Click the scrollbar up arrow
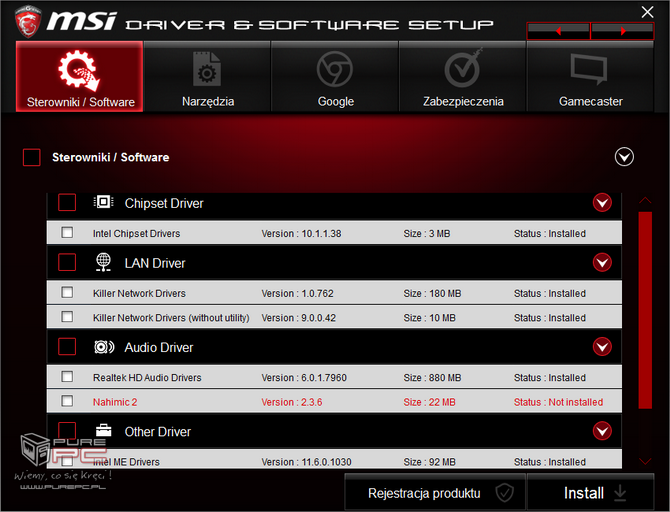Screen dimensions: 670x512 (x=645, y=200)
